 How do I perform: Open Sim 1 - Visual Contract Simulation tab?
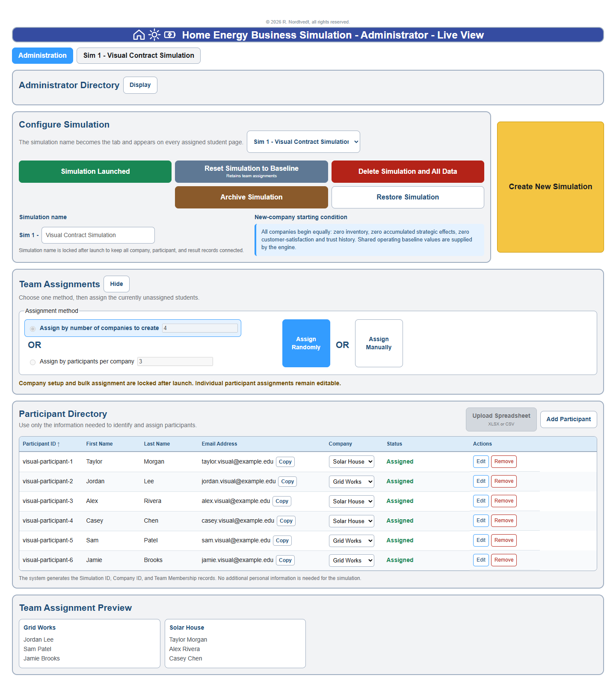coord(139,56)
